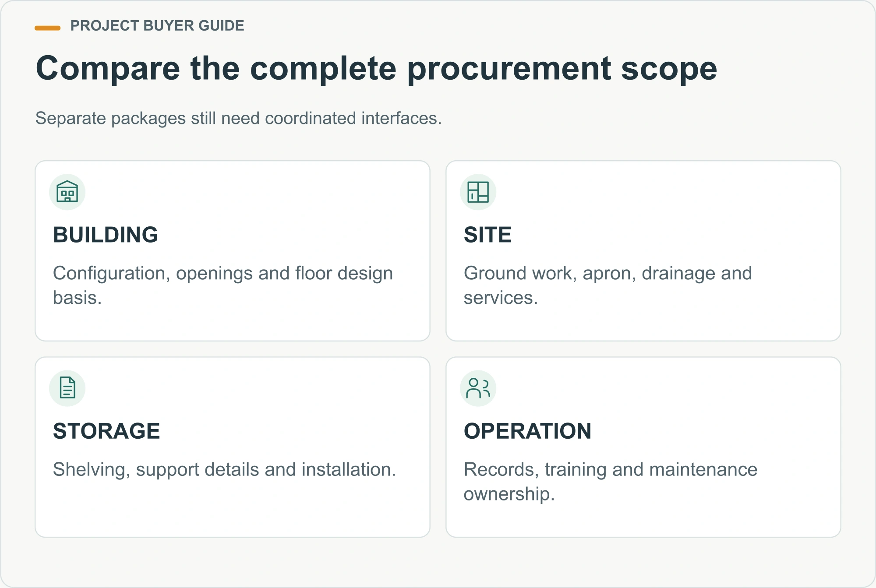Screen dimensions: 876x588
Task: Click the document icon above STORAGE
Action: pos(67,388)
